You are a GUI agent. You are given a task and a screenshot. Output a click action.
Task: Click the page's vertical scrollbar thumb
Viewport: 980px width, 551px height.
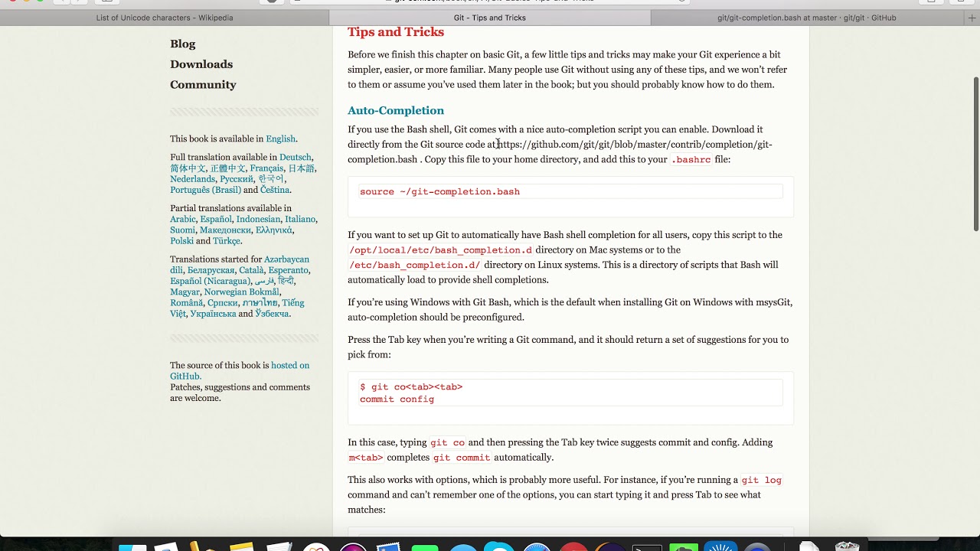tap(975, 153)
